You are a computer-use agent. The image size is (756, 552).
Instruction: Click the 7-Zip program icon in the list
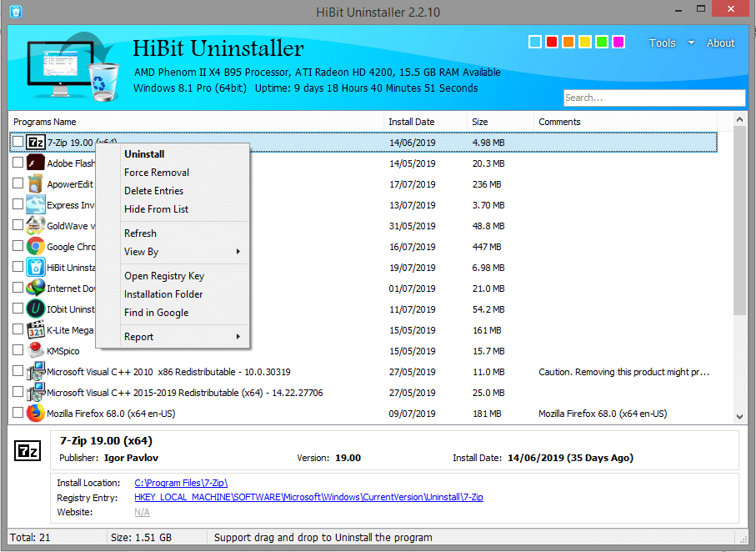pyautogui.click(x=36, y=143)
